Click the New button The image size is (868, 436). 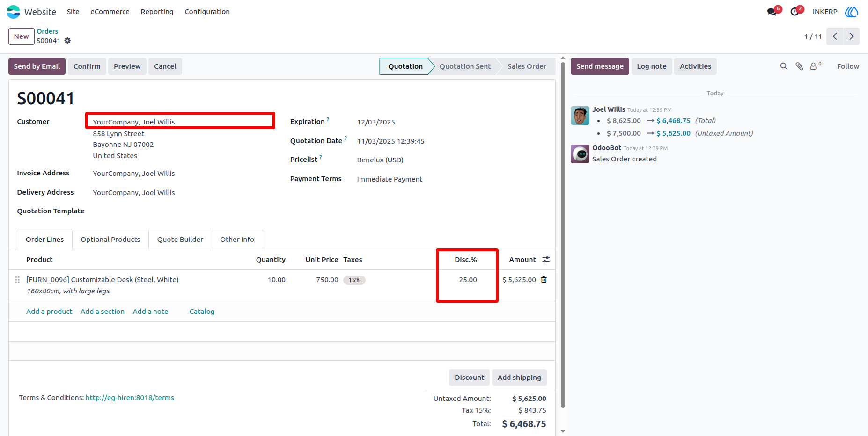22,36
